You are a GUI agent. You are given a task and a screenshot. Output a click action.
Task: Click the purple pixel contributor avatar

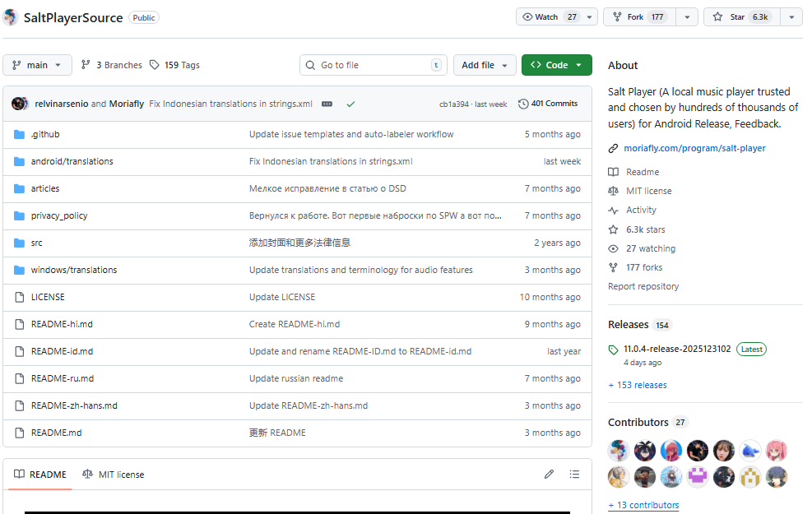click(x=698, y=477)
